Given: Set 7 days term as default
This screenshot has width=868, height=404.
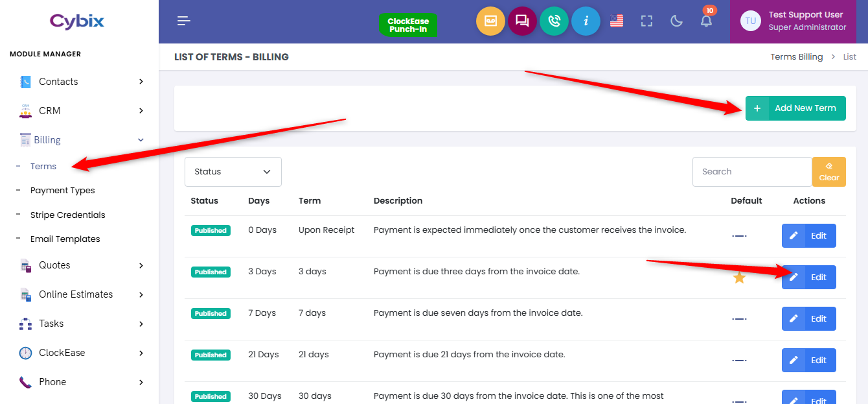Looking at the screenshot, I should click(x=739, y=319).
